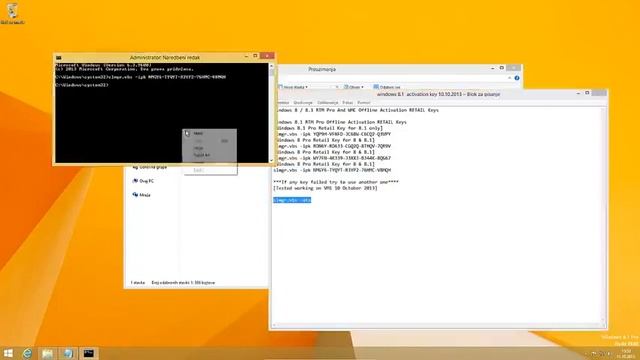Click the Command Prompt scrollbar down arrow

coord(271,160)
